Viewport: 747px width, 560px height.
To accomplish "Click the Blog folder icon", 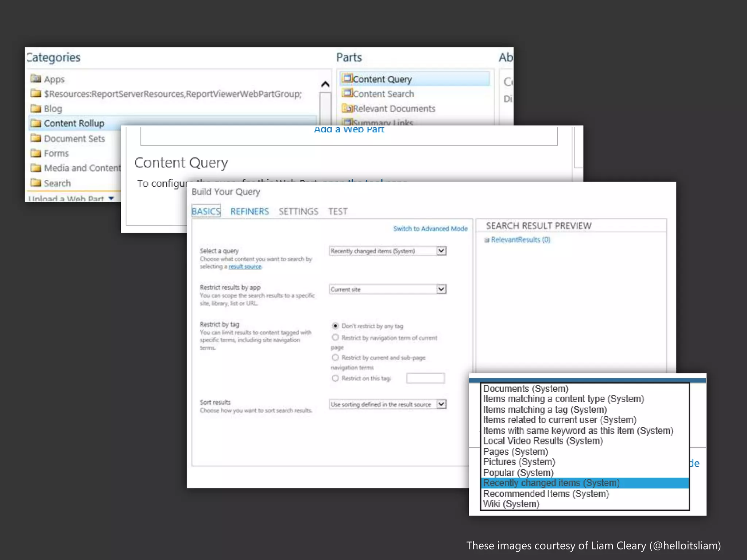I will 36,108.
